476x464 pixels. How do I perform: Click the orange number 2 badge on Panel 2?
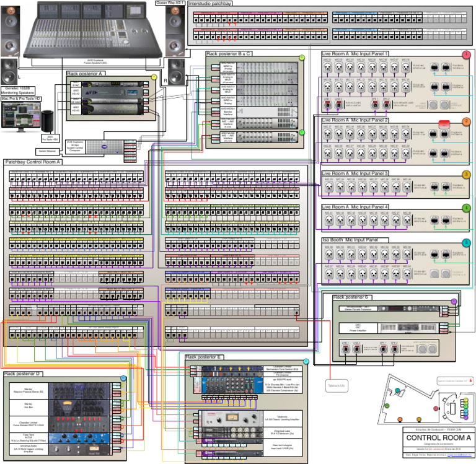(466, 121)
